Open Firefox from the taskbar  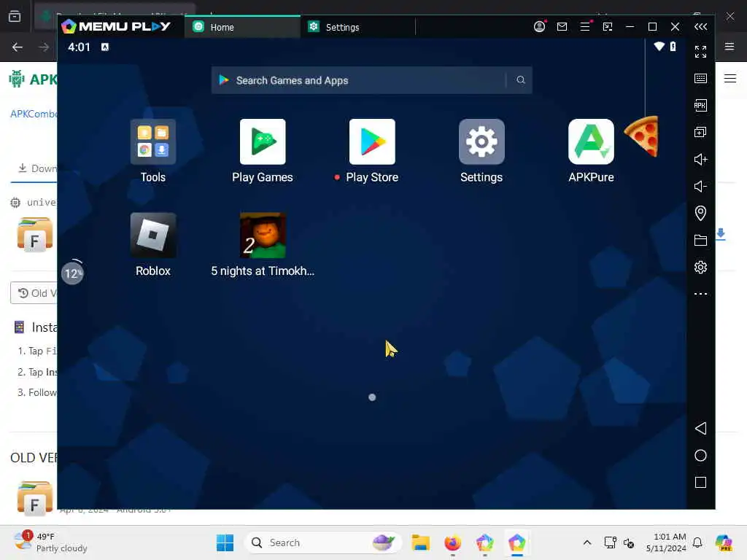452,542
